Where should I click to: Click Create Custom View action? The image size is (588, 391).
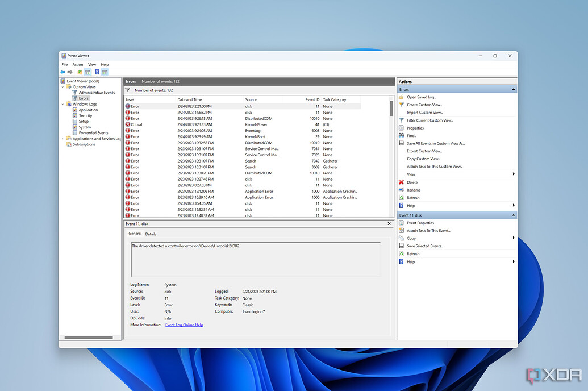(x=424, y=105)
